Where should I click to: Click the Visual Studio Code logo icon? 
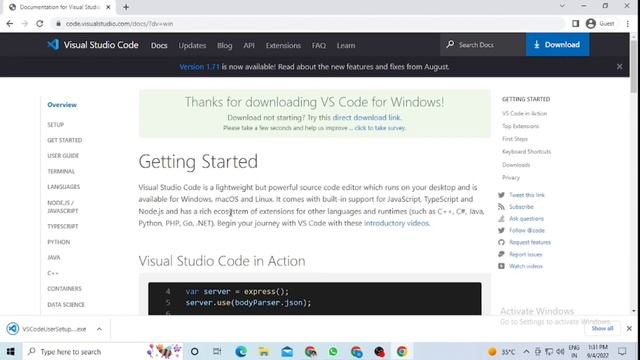pos(53,44)
